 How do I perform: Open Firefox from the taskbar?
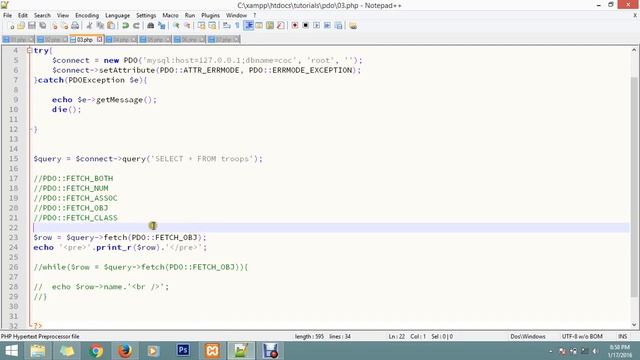point(125,351)
